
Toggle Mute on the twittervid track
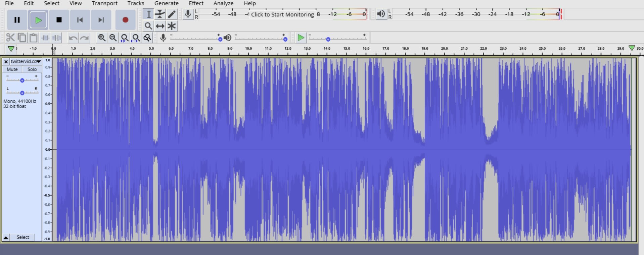click(x=12, y=69)
